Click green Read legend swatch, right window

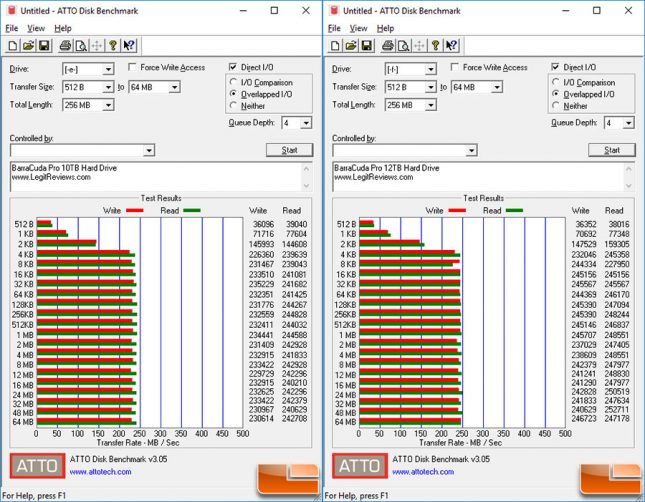point(514,211)
